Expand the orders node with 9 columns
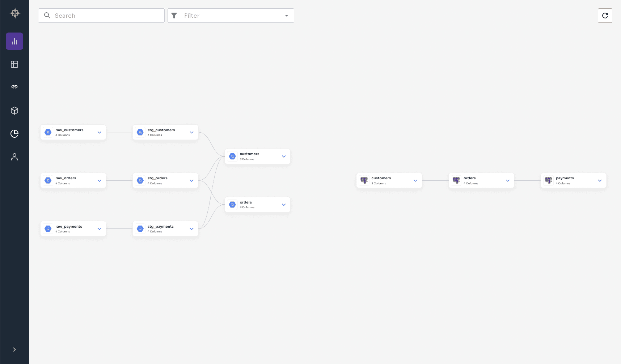Viewport: 621px width, 364px height. pos(284,204)
